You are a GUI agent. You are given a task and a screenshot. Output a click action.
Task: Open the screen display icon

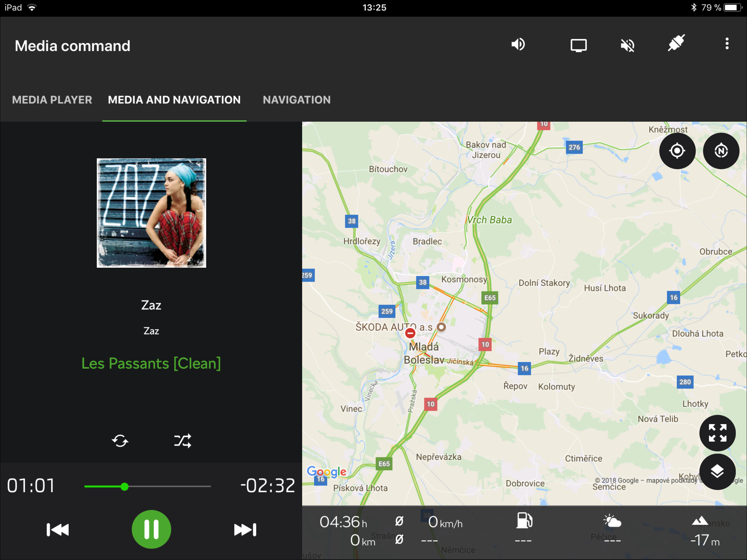tap(578, 45)
